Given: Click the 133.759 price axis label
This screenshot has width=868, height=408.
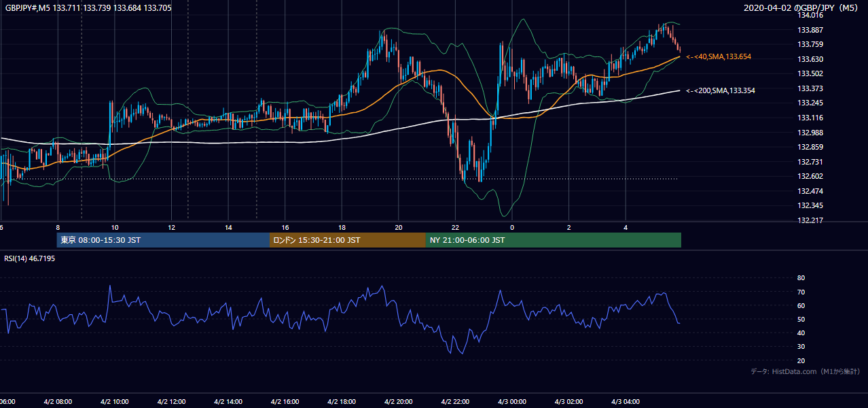Looking at the screenshot, I should pos(810,45).
